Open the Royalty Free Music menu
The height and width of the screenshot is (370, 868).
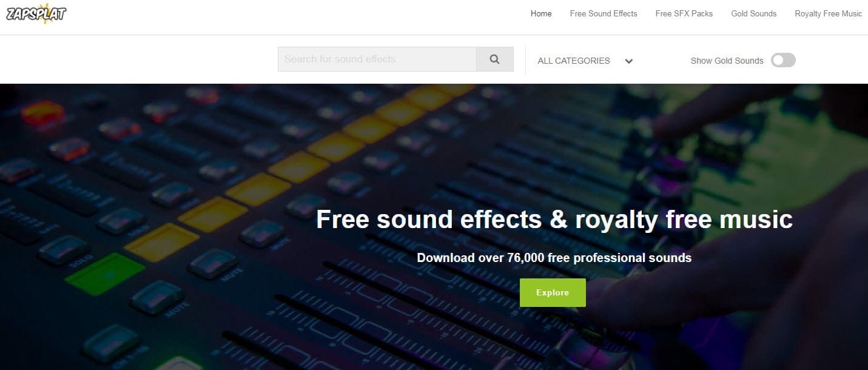tap(829, 13)
